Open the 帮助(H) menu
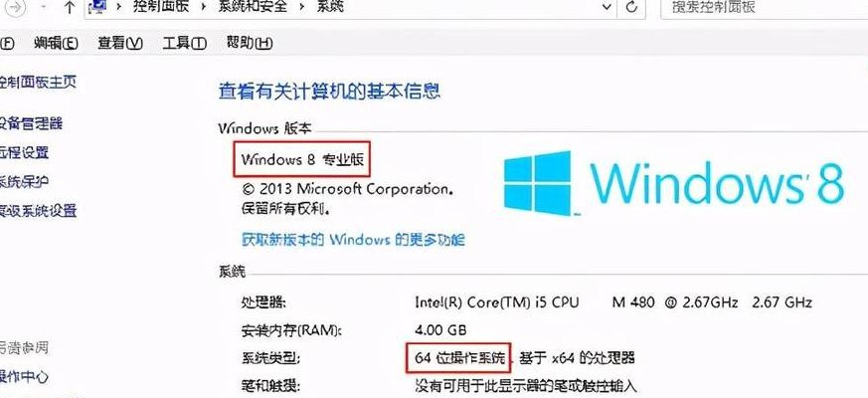The image size is (868, 398). tap(250, 43)
